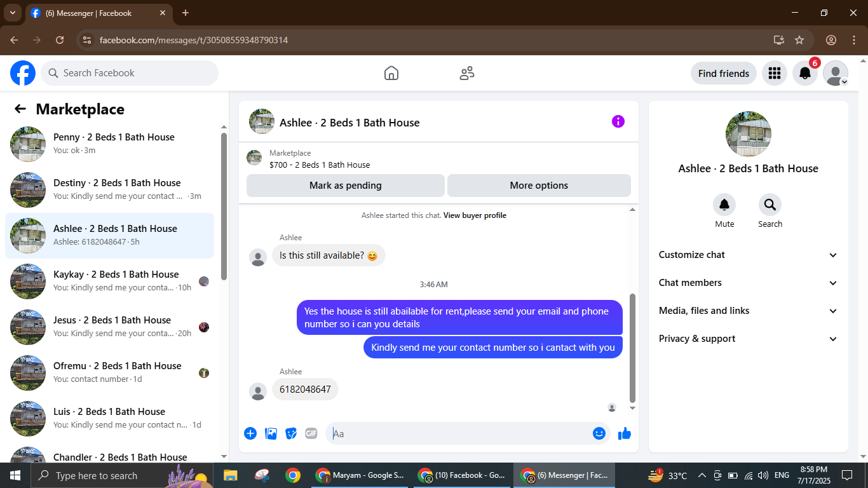Switch to (10) Facebook taskbar window

(x=462, y=475)
